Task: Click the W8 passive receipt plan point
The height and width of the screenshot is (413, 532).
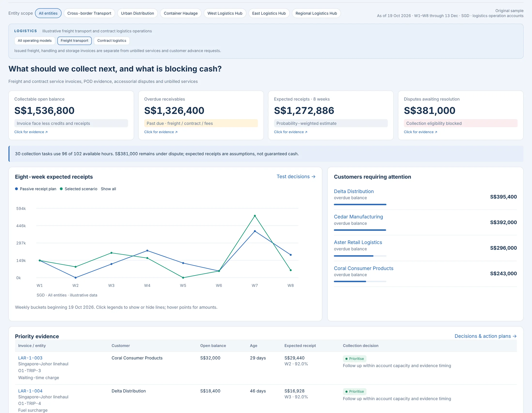Action: coord(291,255)
